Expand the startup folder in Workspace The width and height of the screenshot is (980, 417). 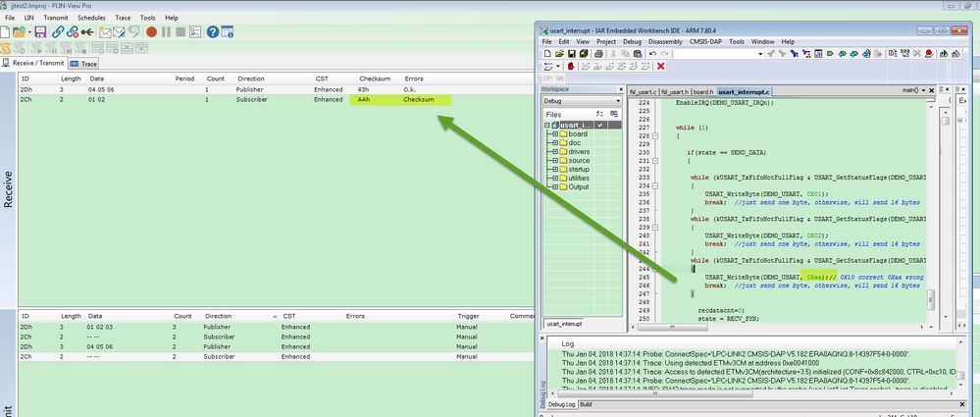tap(555, 169)
